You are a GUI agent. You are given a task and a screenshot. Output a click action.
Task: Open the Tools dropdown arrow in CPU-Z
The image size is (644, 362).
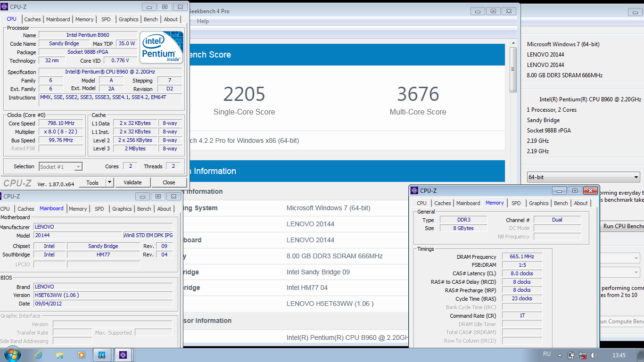pos(109,182)
